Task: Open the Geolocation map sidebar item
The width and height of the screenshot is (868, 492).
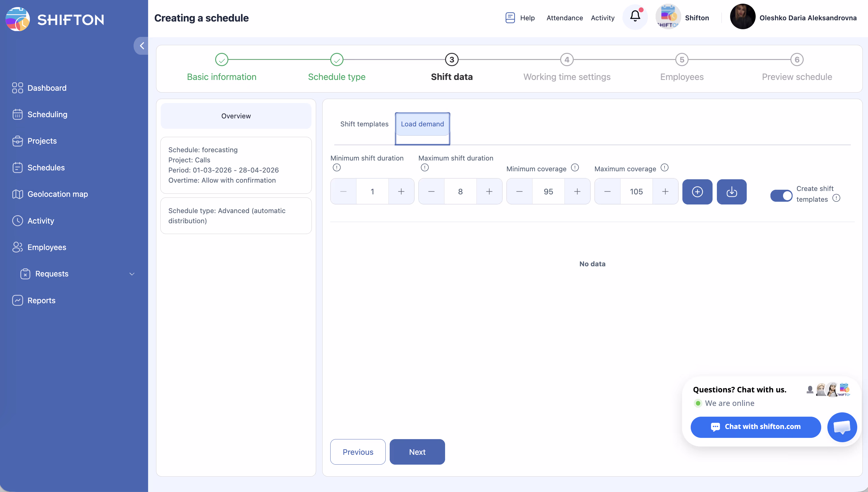Action: coord(58,194)
